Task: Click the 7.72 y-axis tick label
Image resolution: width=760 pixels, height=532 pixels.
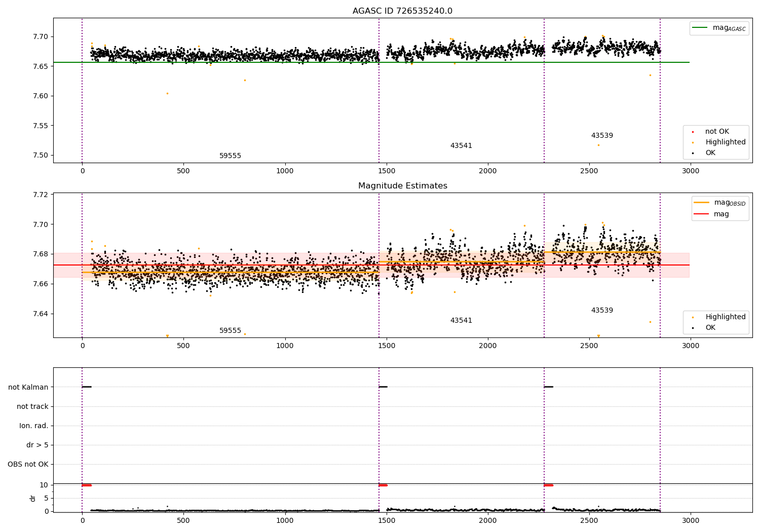Action: [x=41, y=195]
